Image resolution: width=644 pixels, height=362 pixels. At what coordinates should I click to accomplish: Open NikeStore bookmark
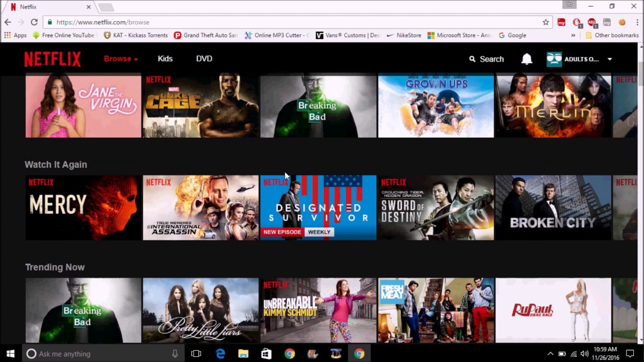click(404, 35)
